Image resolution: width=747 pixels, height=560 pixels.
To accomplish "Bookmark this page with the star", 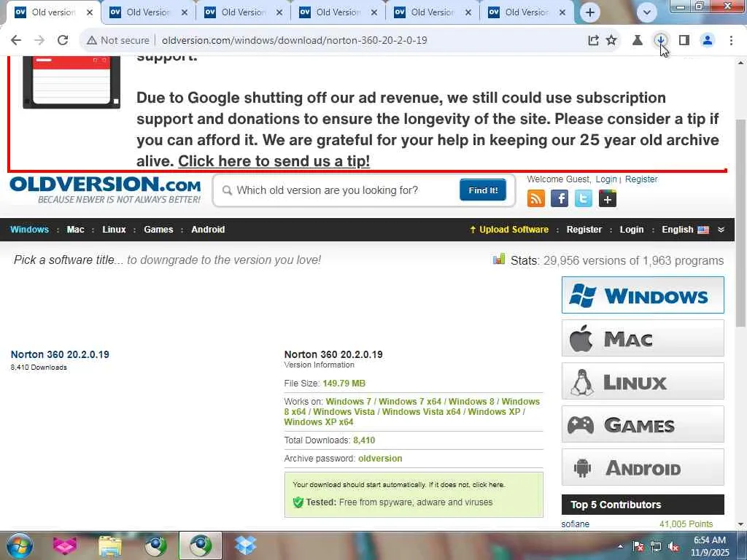I will 611,41.
